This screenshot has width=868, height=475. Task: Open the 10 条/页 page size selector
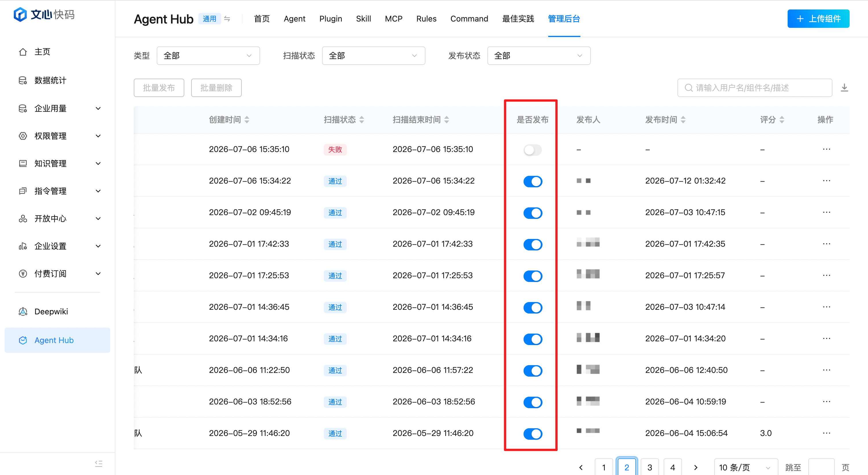(x=746, y=467)
